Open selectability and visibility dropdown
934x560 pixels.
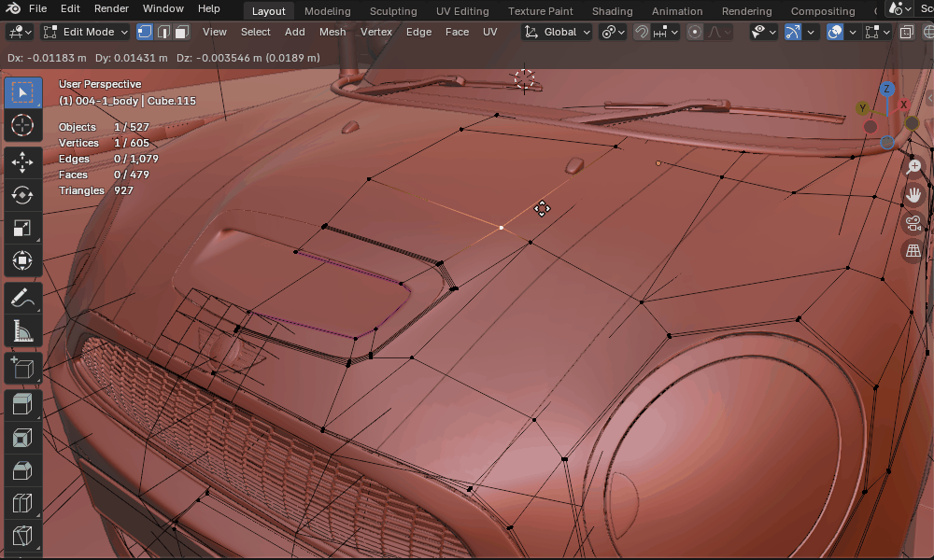[x=763, y=32]
